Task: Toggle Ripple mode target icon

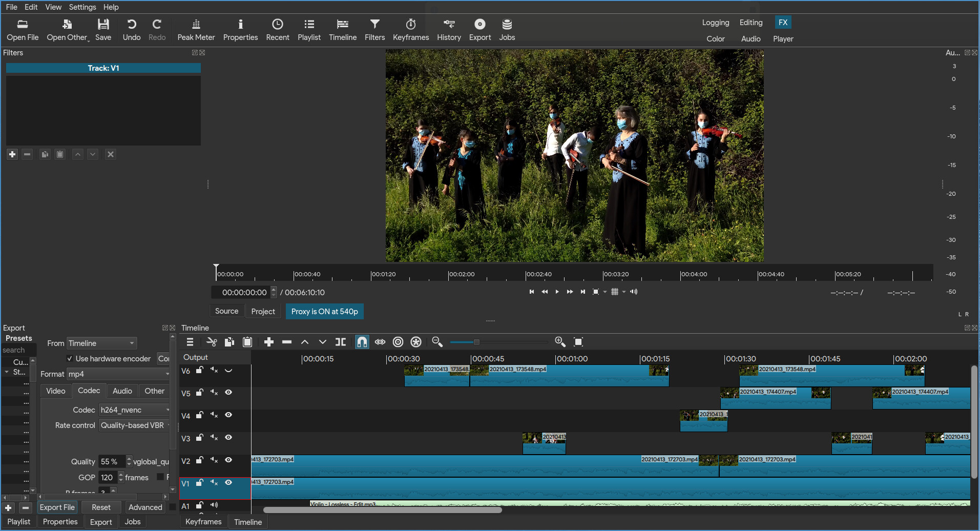Action: (x=398, y=342)
